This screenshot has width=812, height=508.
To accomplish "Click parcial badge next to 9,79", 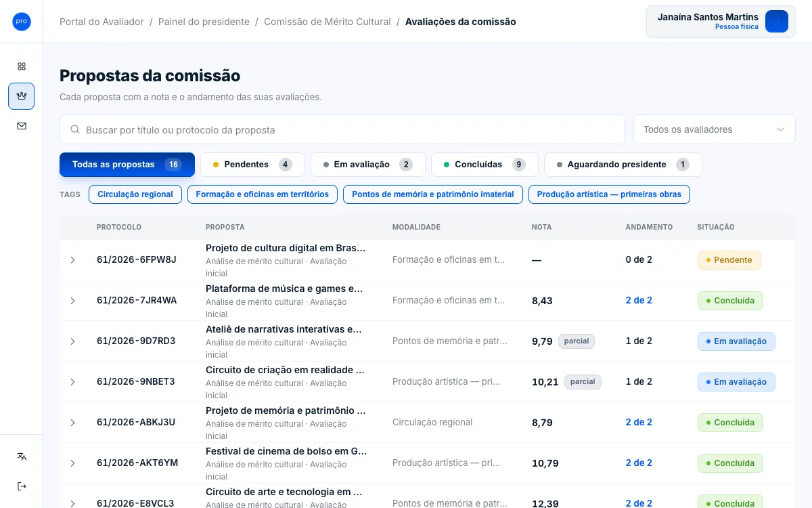I will tap(577, 341).
